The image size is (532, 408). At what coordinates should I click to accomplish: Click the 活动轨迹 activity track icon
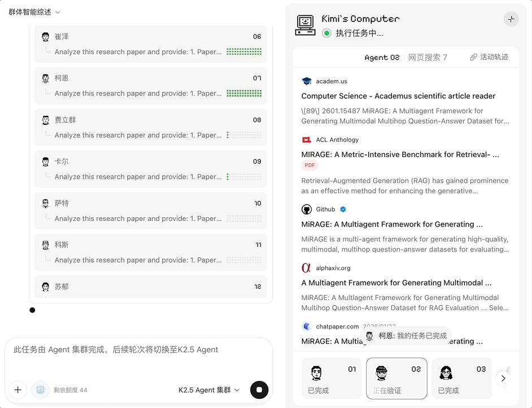[473, 57]
